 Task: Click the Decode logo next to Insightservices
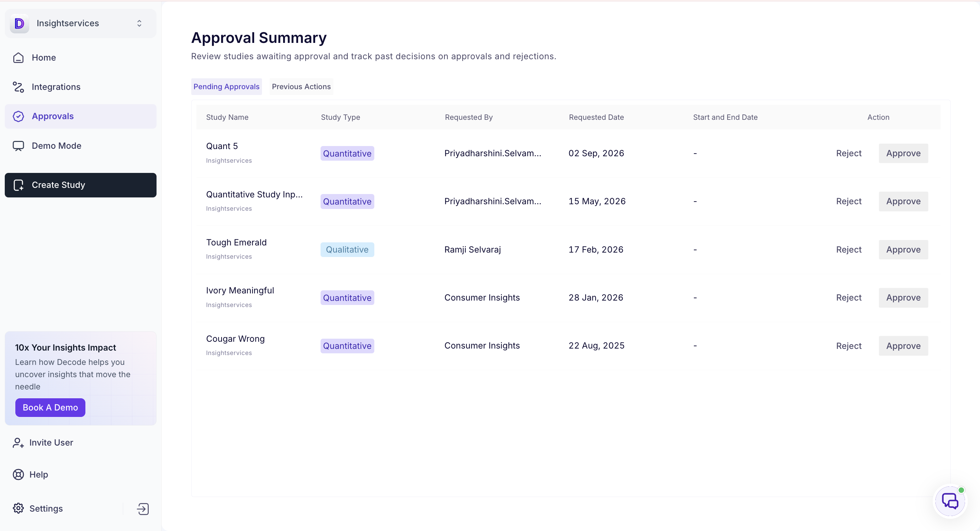coord(19,23)
